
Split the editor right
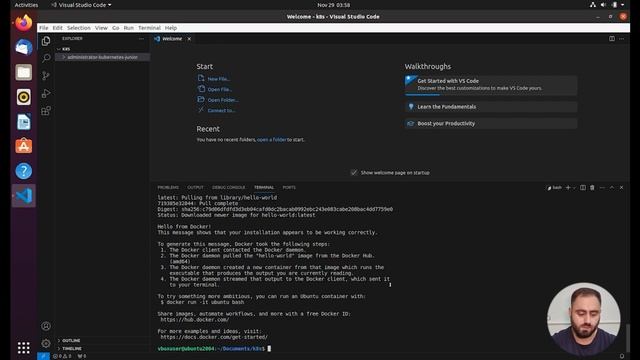(612, 39)
